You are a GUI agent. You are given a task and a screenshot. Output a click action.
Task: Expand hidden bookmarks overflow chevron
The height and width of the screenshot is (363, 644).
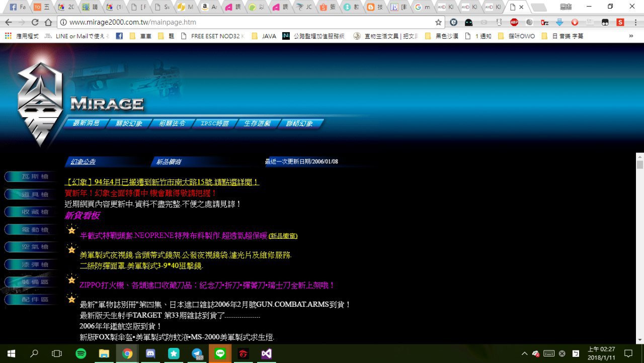coord(631,36)
